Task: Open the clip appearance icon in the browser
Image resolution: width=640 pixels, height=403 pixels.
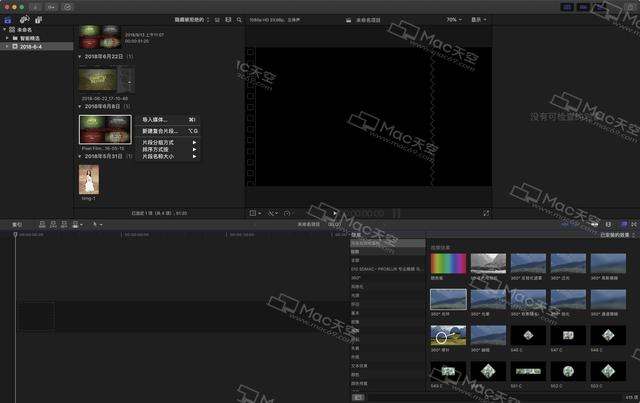Action: pos(228,20)
